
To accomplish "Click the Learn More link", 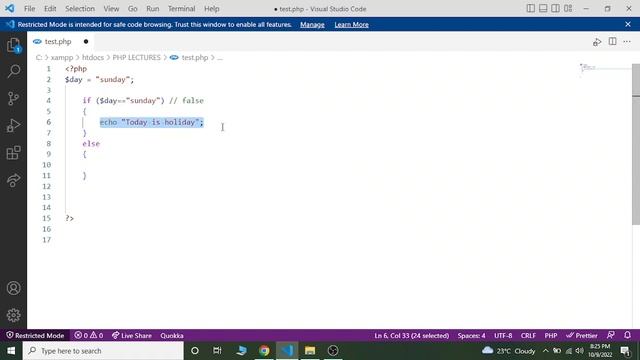I will tap(351, 24).
